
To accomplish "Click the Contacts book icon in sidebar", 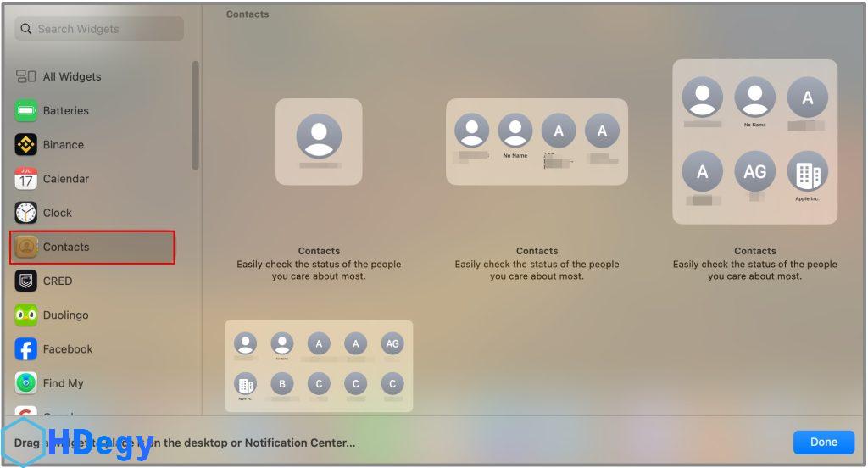I will click(x=26, y=247).
